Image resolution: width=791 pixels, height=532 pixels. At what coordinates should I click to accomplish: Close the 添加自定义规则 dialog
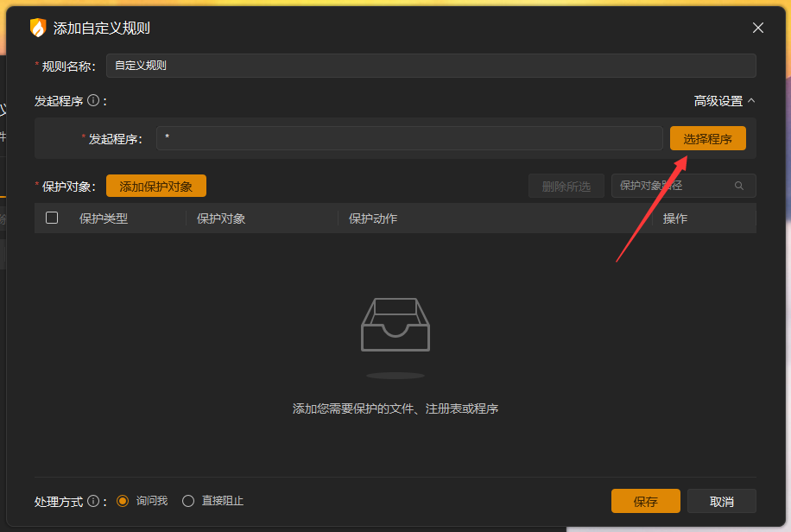tap(757, 27)
